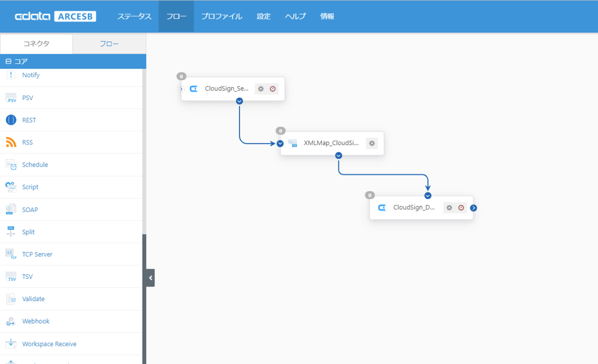Open the ヘルプ menu
The image size is (598, 364).
pyautogui.click(x=296, y=16)
